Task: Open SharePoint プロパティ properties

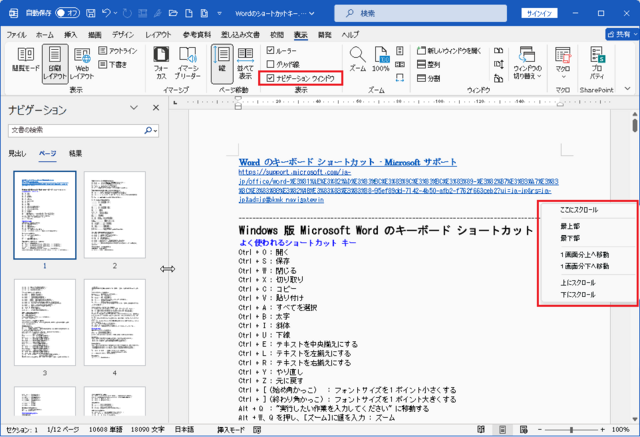Action: click(x=597, y=62)
